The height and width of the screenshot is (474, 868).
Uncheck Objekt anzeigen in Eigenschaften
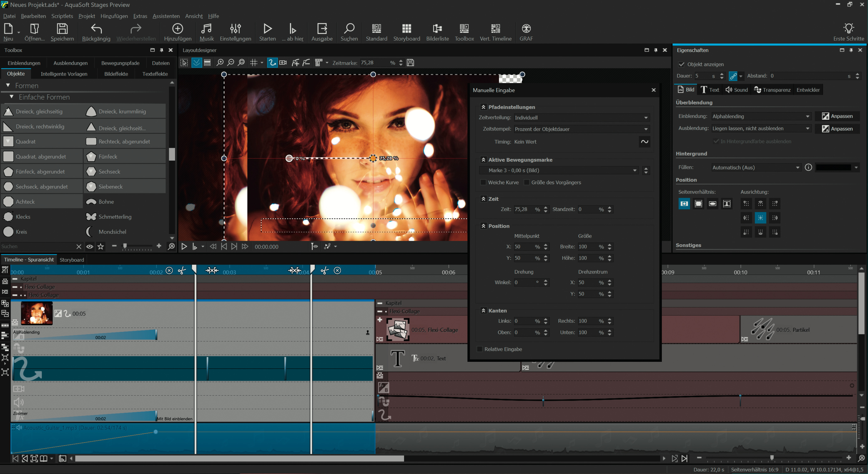681,64
